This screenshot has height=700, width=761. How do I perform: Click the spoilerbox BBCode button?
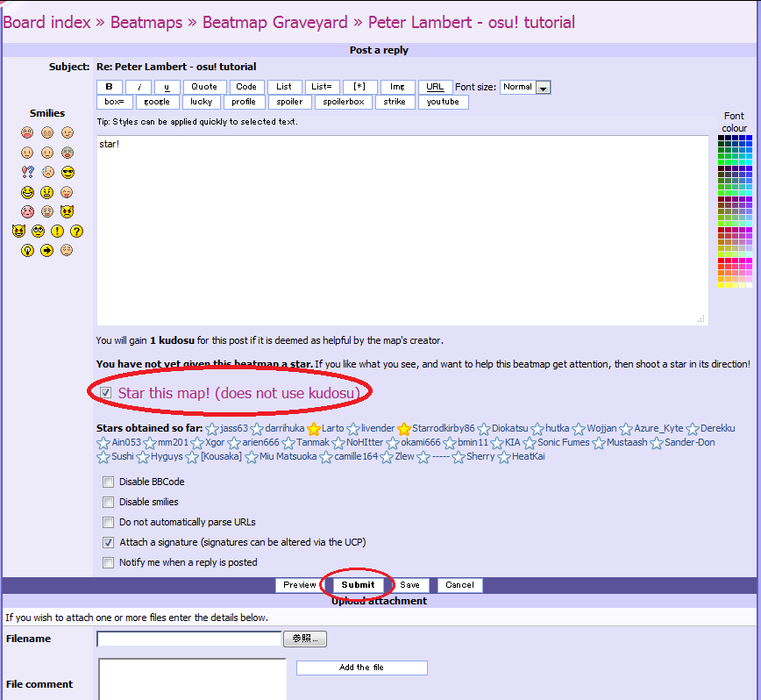pos(344,102)
